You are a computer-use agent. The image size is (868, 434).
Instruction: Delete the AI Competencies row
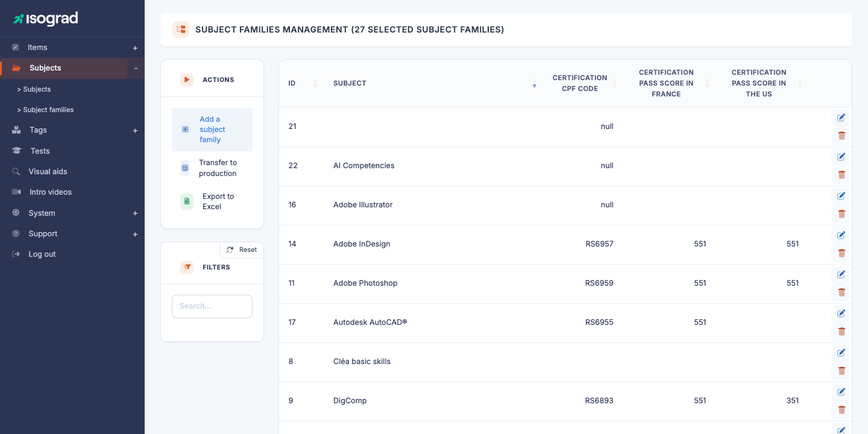[841, 175]
